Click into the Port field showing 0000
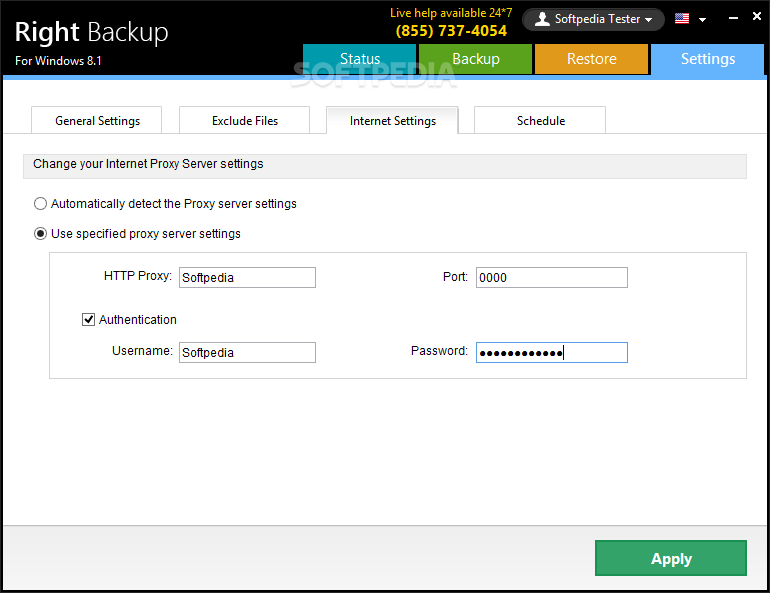The width and height of the screenshot is (770, 593). pyautogui.click(x=552, y=277)
